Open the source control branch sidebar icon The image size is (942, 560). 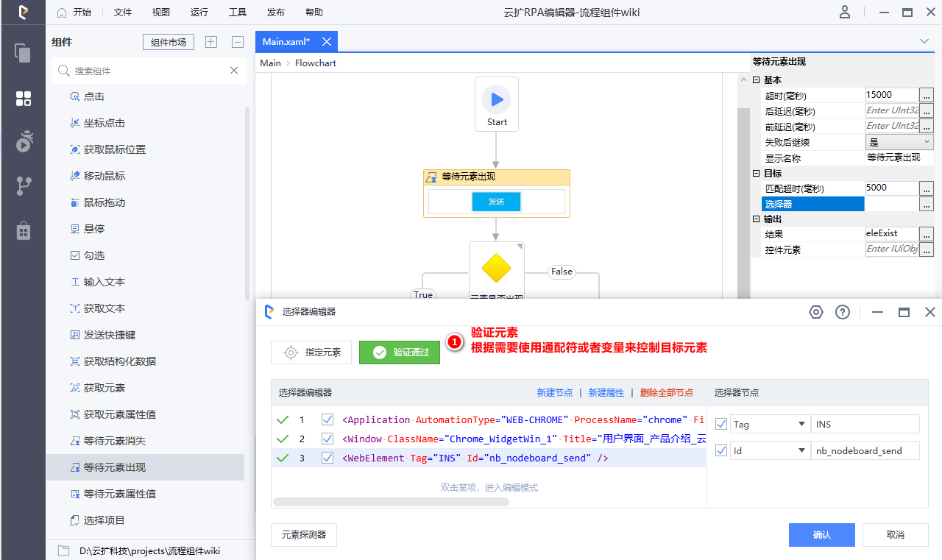(x=24, y=186)
